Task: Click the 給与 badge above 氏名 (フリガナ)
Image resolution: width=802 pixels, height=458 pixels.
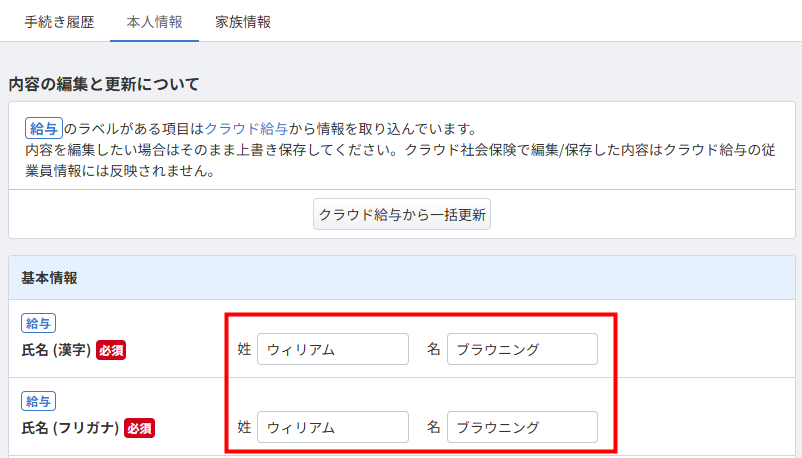Action: click(39, 401)
